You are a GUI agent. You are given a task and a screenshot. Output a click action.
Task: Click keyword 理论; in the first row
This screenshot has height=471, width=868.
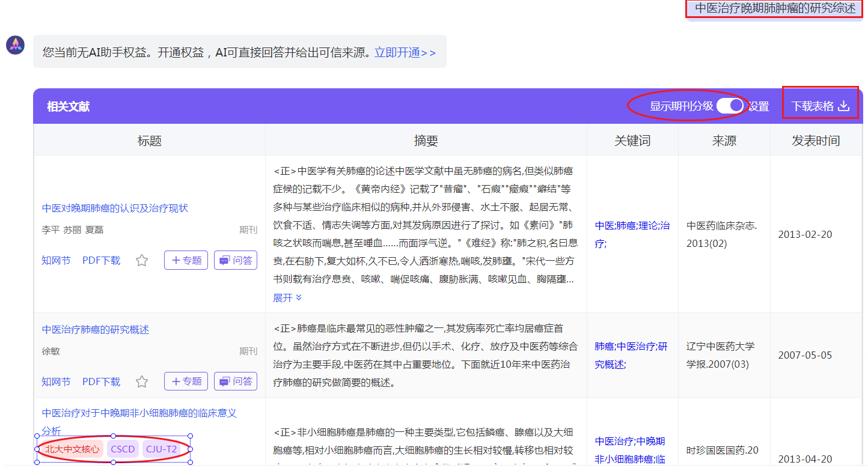click(x=649, y=226)
